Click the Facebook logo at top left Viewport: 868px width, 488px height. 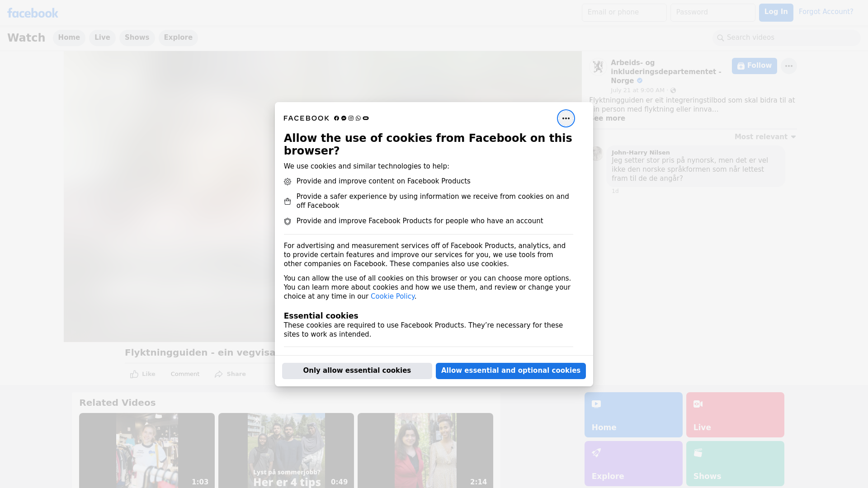33,13
